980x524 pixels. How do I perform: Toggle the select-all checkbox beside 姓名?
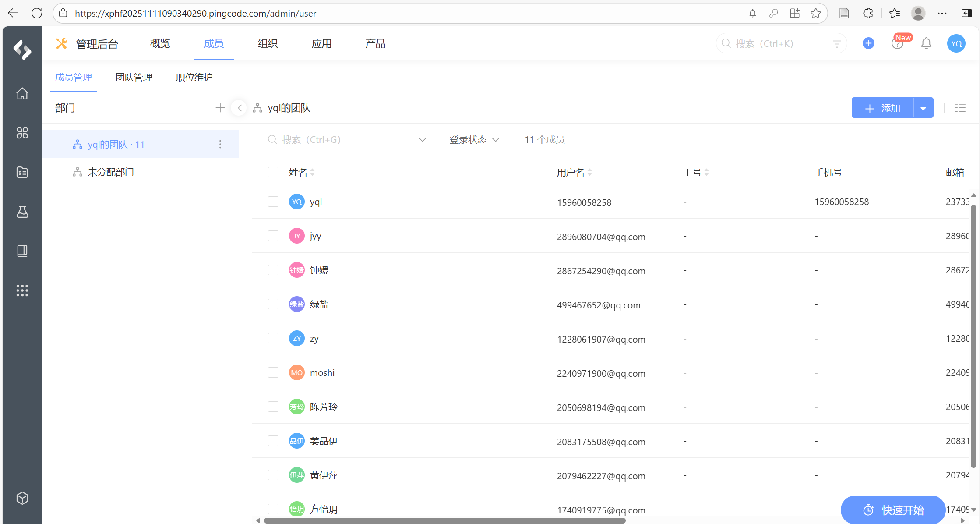click(x=273, y=172)
